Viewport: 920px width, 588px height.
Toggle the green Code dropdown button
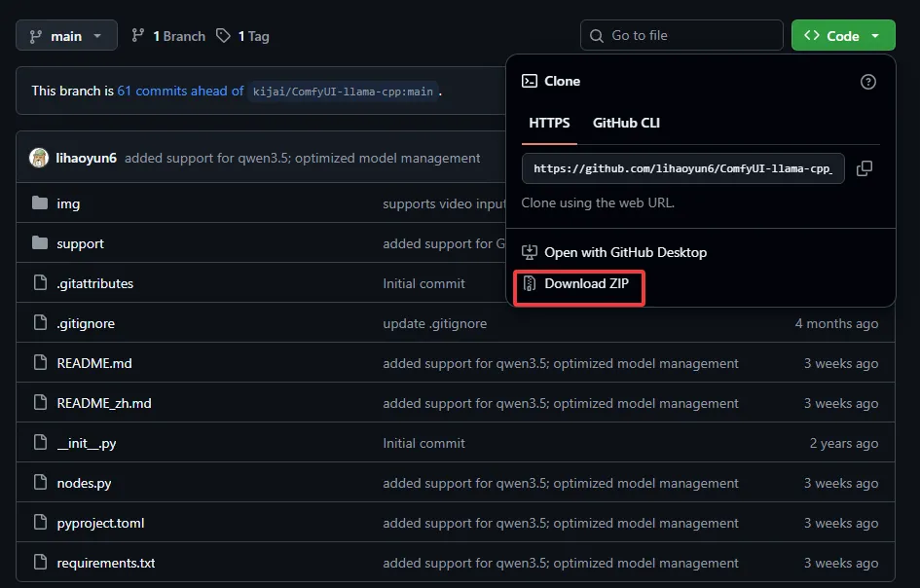843,35
